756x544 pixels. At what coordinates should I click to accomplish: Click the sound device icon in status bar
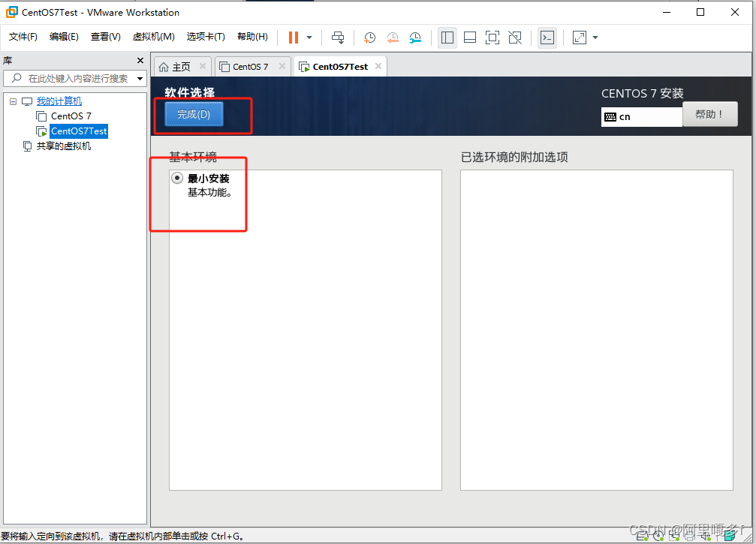(x=704, y=536)
